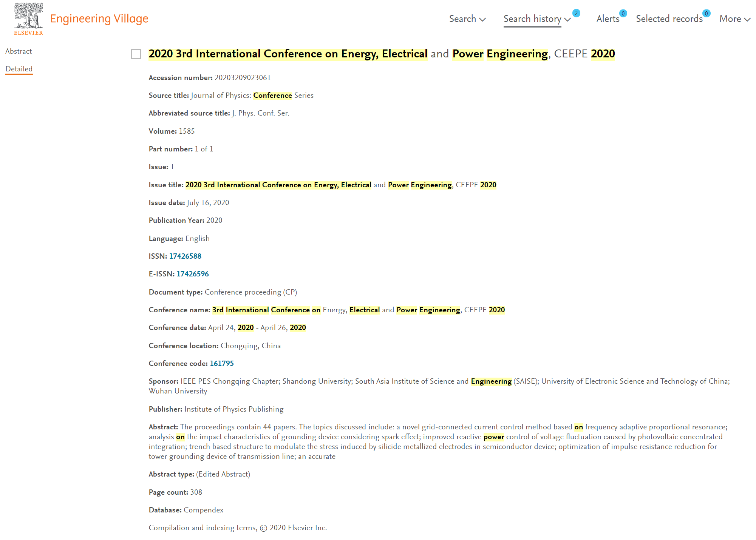Click the Abstract type Edited Abstract text
This screenshot has height=540, width=756.
point(223,474)
